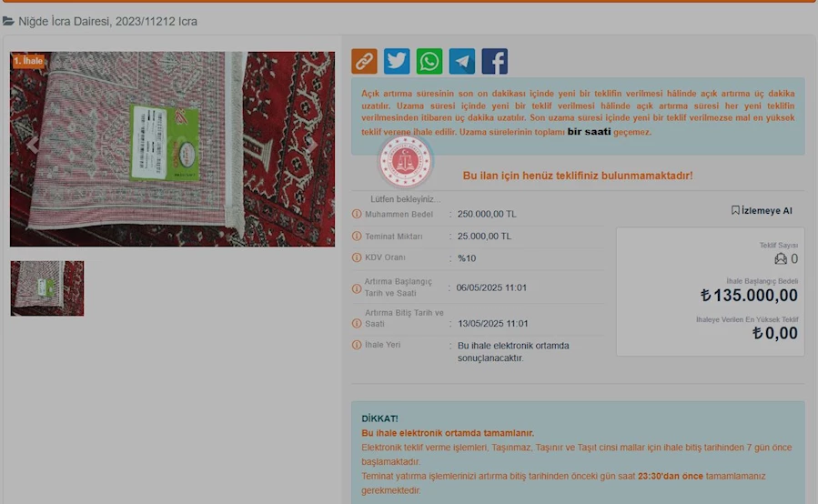Click the orange copy link icon
Screen dimensions: 818x504
(x=364, y=61)
